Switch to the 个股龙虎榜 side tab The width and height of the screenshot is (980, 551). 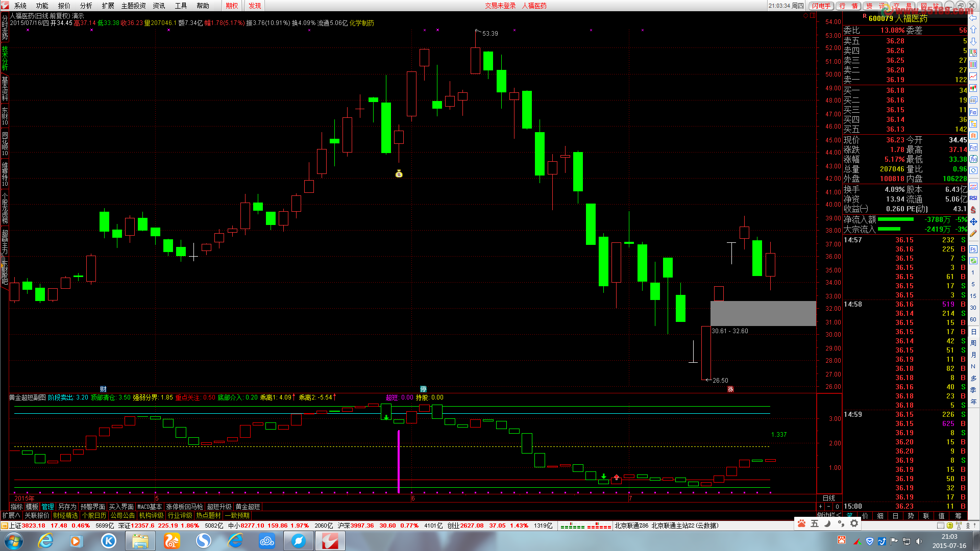[5, 208]
